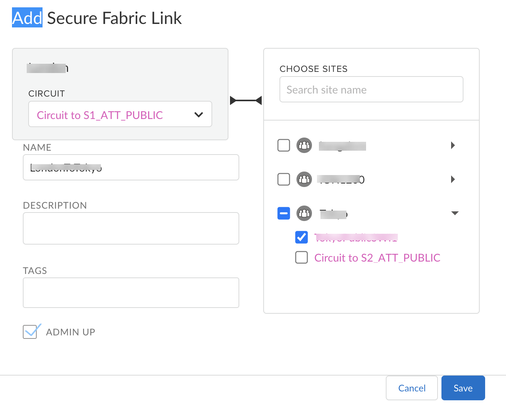Click the DESCRIPTION text field

tap(131, 228)
